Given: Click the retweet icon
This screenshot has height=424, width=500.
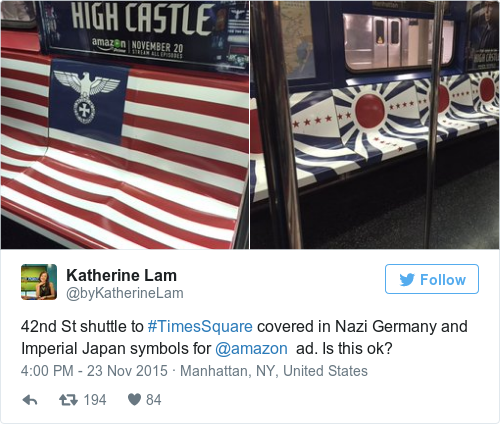Looking at the screenshot, I should (x=68, y=400).
